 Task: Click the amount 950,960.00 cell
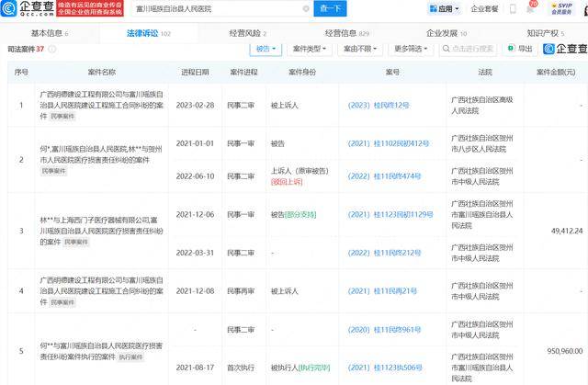(565, 351)
